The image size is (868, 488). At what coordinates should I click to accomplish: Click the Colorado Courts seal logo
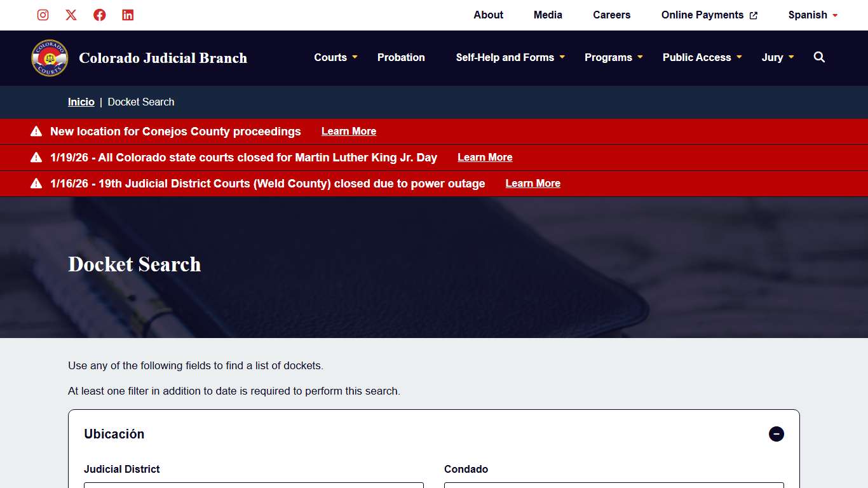click(50, 58)
